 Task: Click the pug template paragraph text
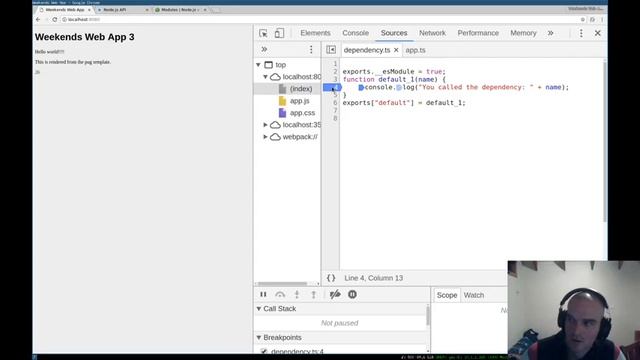pos(73,62)
